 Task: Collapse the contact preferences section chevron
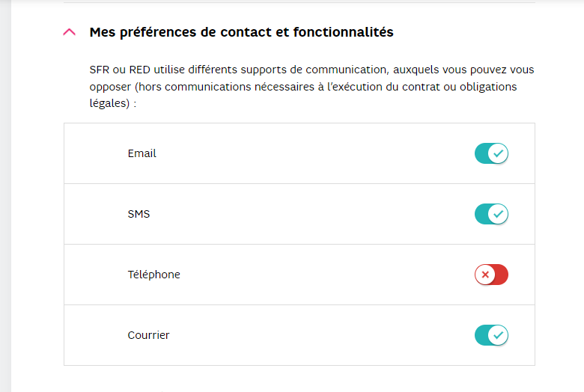(70, 32)
